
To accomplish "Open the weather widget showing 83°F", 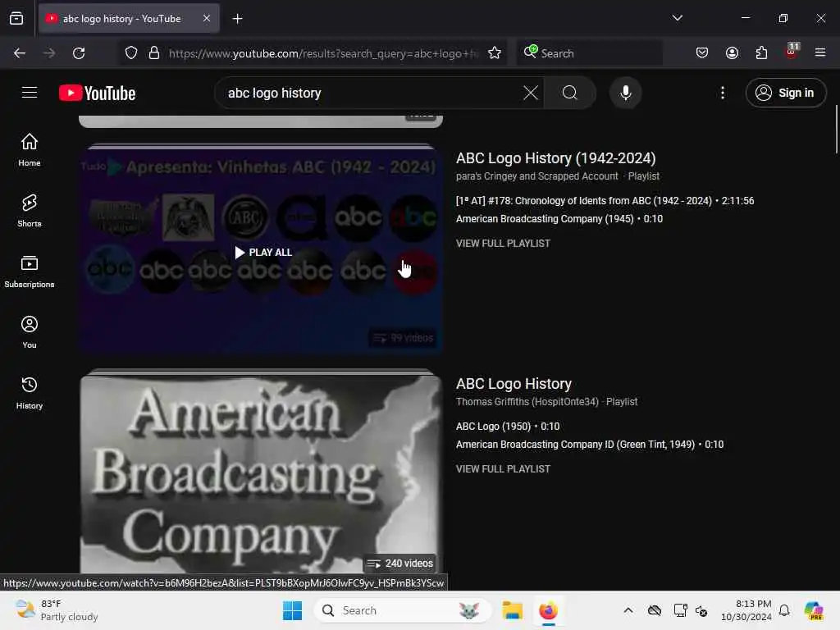I will tap(57, 610).
